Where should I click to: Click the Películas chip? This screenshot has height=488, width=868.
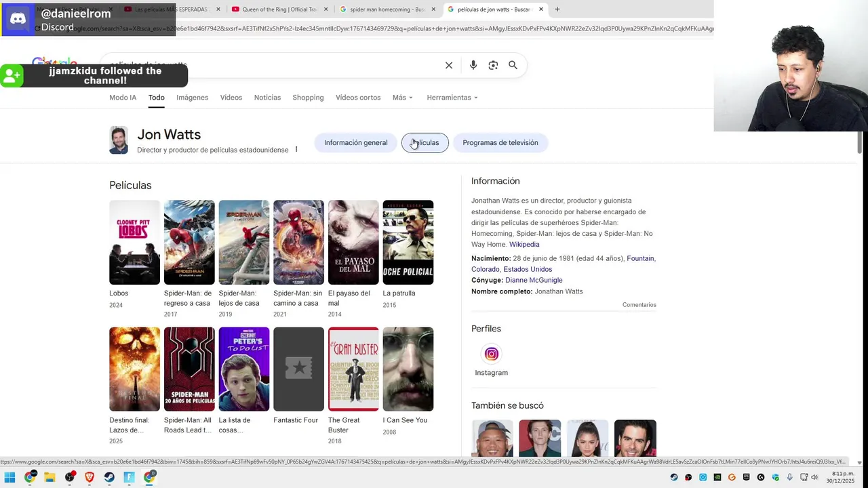point(425,142)
